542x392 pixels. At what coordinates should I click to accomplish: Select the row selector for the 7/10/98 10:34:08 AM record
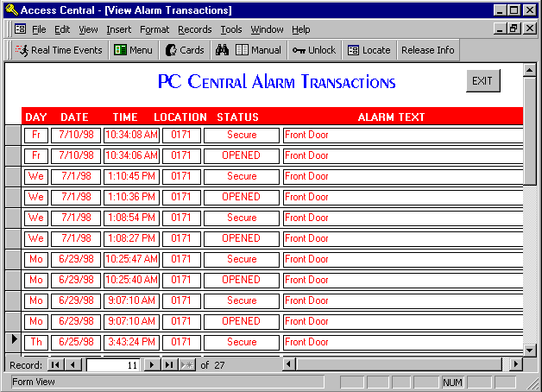13,135
